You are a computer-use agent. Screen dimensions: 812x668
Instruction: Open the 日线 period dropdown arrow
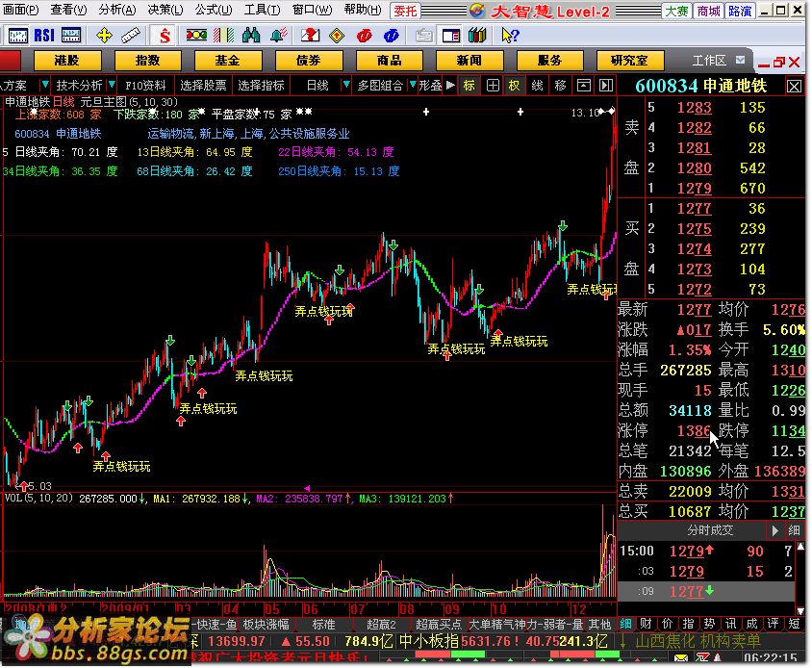(346, 85)
